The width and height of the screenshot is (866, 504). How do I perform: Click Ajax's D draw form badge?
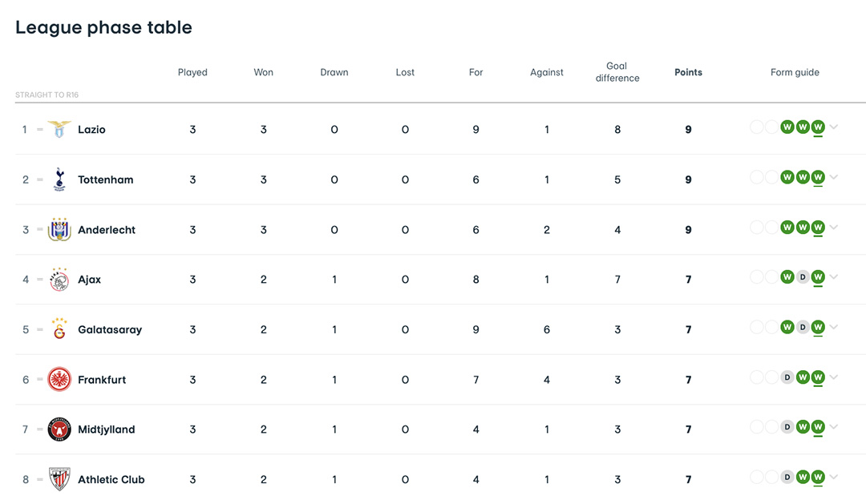pos(803,277)
